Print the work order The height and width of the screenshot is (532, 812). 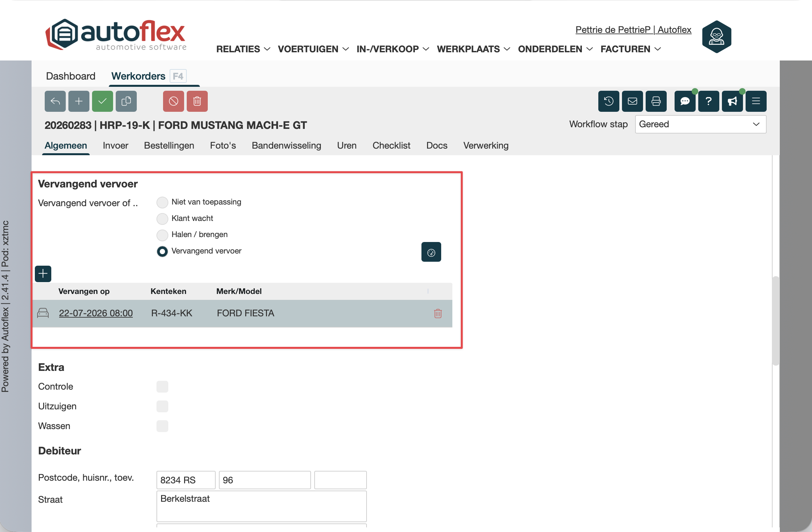point(656,101)
